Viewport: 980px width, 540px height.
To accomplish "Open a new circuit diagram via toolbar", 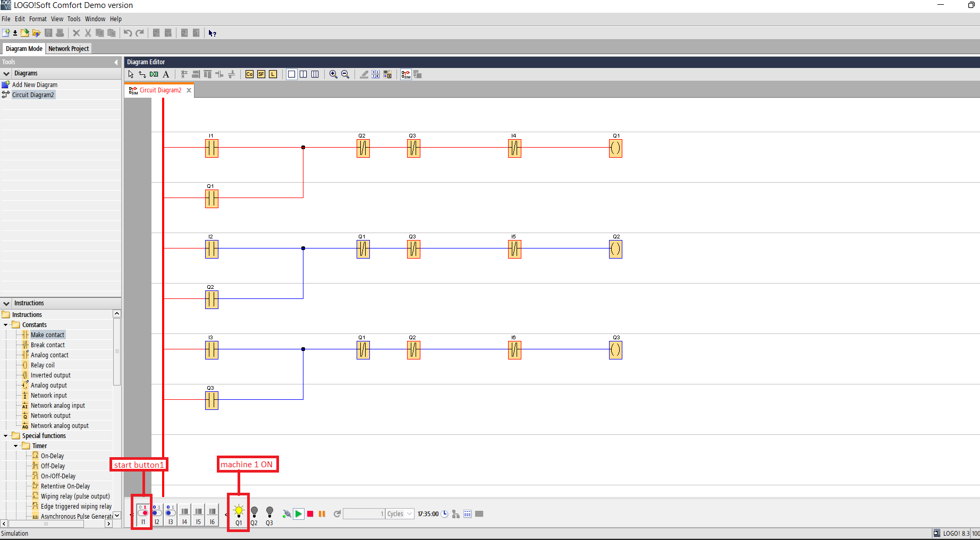I will (7, 33).
